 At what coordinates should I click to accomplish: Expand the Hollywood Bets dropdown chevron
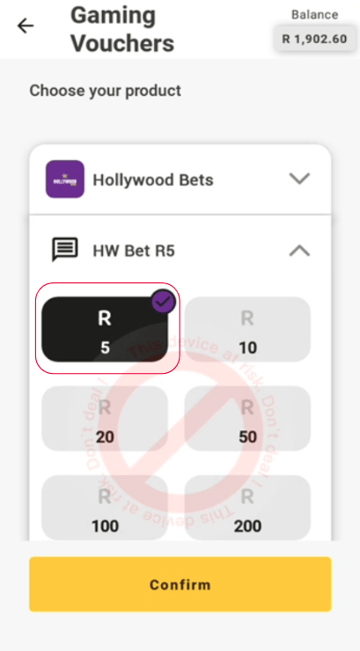coord(299,179)
